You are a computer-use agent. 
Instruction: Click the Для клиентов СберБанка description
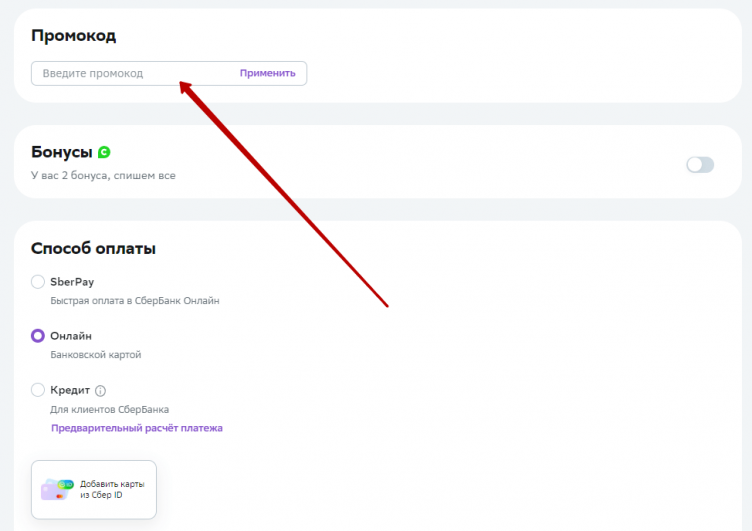pos(109,409)
